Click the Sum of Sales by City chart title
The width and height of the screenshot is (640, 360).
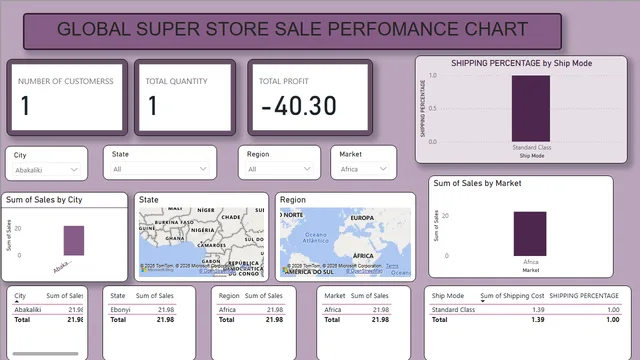(44, 200)
